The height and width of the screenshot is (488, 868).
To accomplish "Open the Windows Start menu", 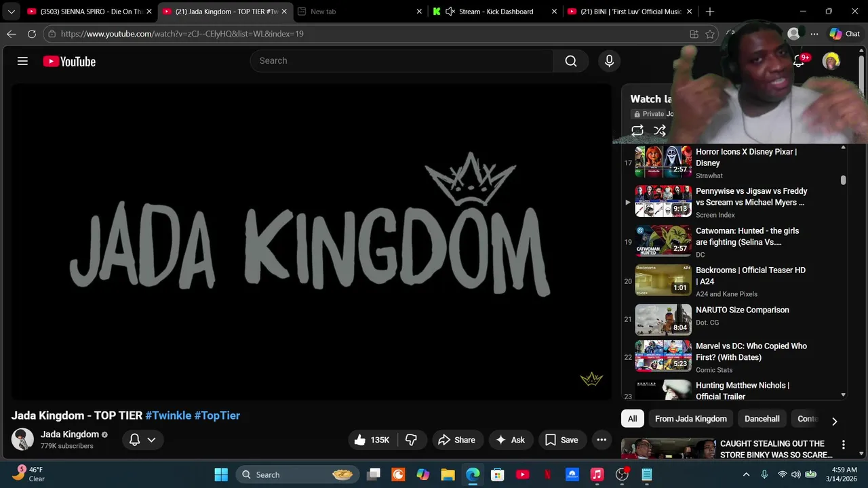I will click(221, 474).
